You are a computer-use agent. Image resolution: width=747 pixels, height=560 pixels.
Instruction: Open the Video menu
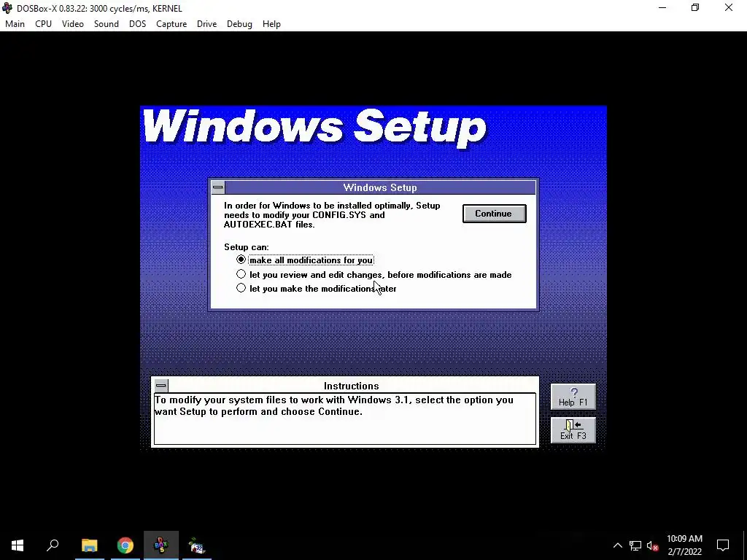tap(72, 24)
